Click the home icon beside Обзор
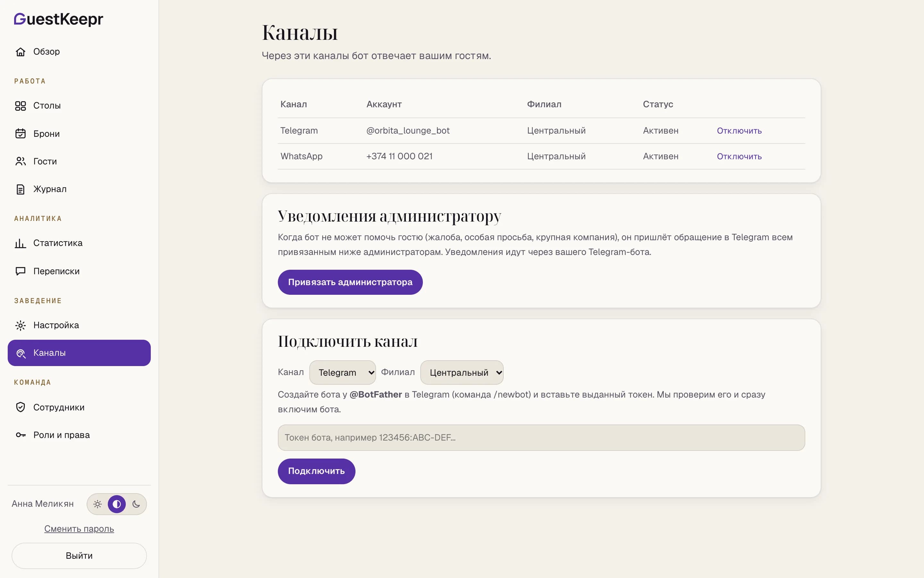Viewport: 924px width, 578px height. click(21, 52)
